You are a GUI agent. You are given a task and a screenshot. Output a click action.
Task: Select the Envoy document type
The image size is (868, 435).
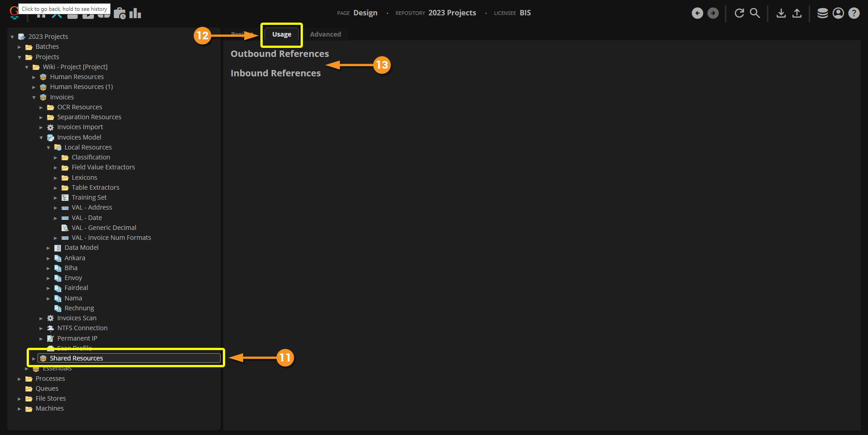pos(73,278)
